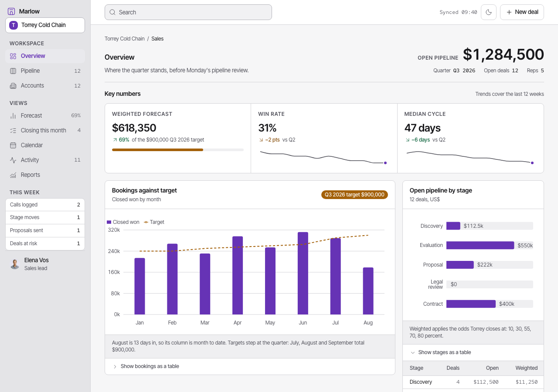Click the Target legend marker
This screenshot has height=392, width=558.
click(x=146, y=222)
